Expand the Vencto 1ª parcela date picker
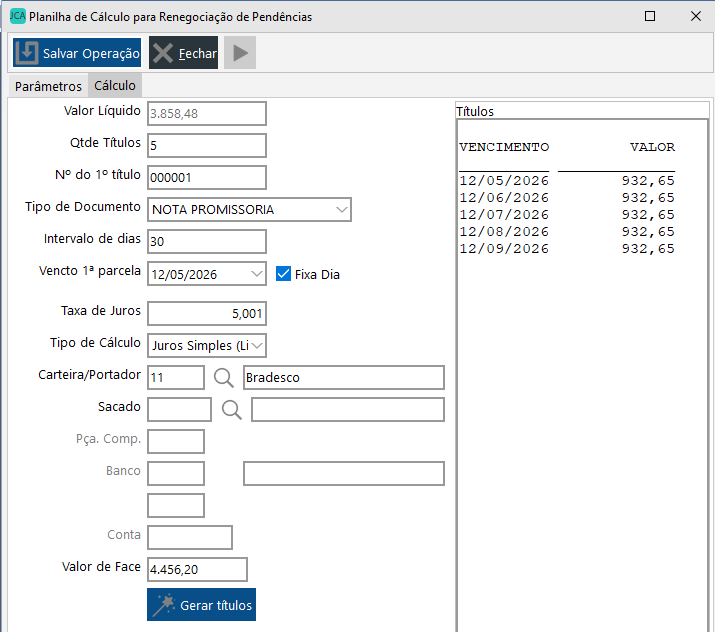This screenshot has height=632, width=715. (256, 274)
